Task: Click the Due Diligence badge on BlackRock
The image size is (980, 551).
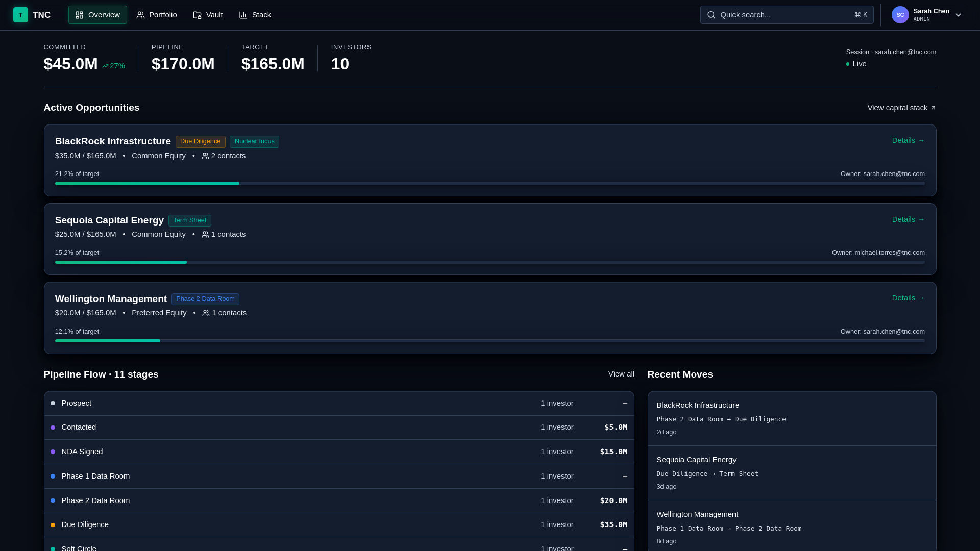Action: (x=200, y=141)
